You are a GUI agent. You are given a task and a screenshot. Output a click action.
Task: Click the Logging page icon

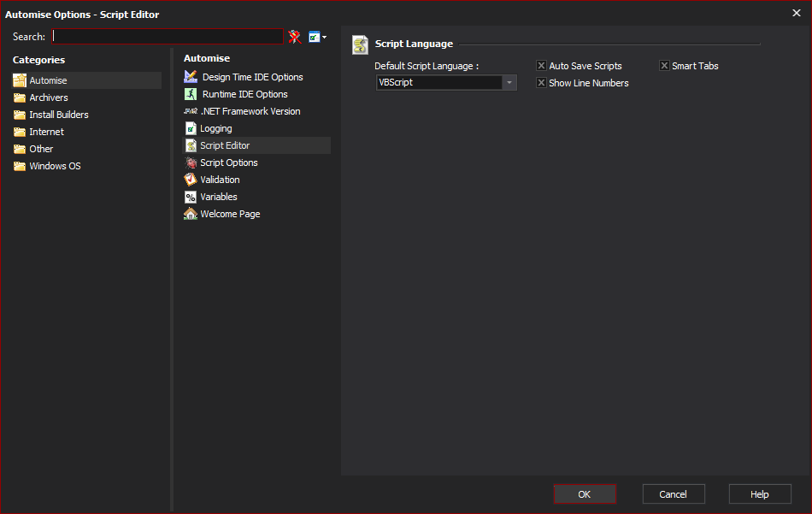[x=191, y=128]
